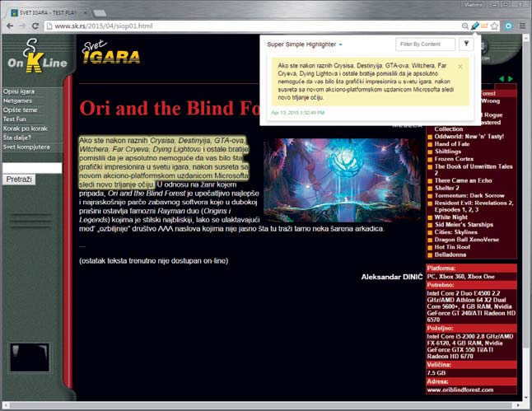The height and width of the screenshot is (411, 532).
Task: Click the Svet Igara logo
Action: point(111,53)
